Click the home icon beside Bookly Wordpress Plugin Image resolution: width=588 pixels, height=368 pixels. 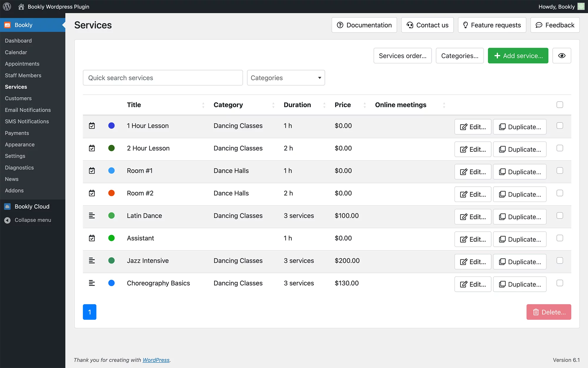21,6
